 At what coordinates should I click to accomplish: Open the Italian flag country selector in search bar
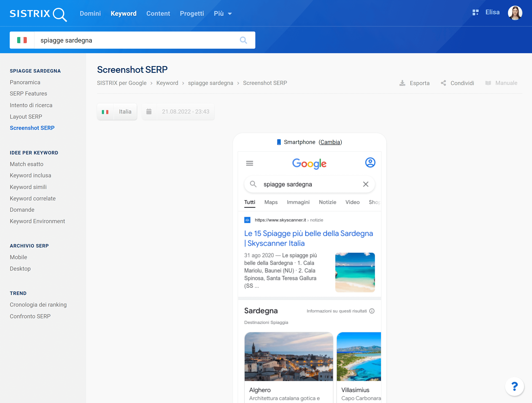click(x=22, y=40)
